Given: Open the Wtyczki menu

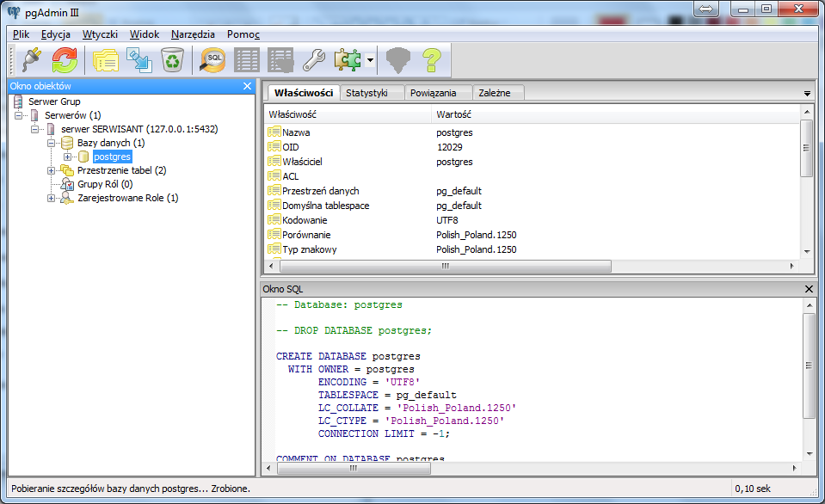Looking at the screenshot, I should click(x=100, y=34).
